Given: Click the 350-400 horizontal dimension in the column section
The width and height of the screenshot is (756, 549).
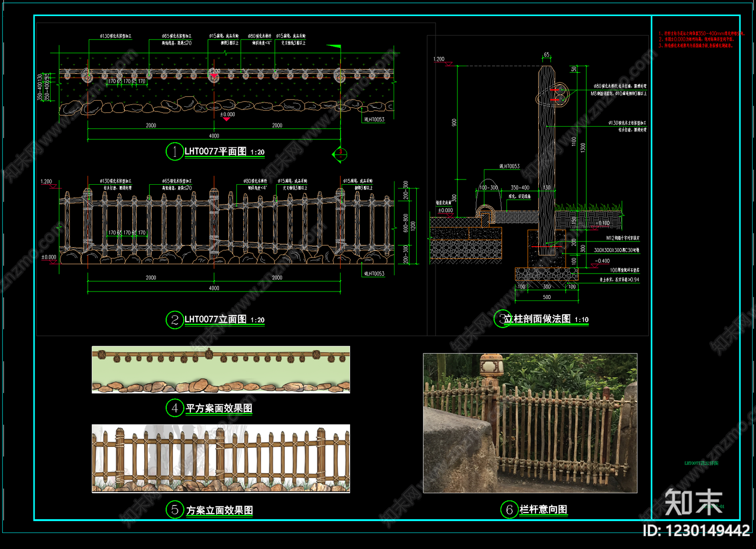Looking at the screenshot, I should [520, 188].
